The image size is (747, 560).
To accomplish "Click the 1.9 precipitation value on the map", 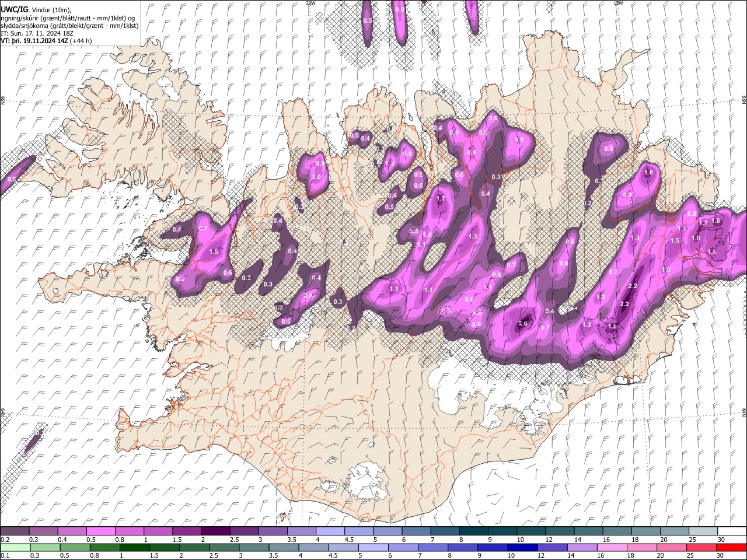I will [696, 238].
